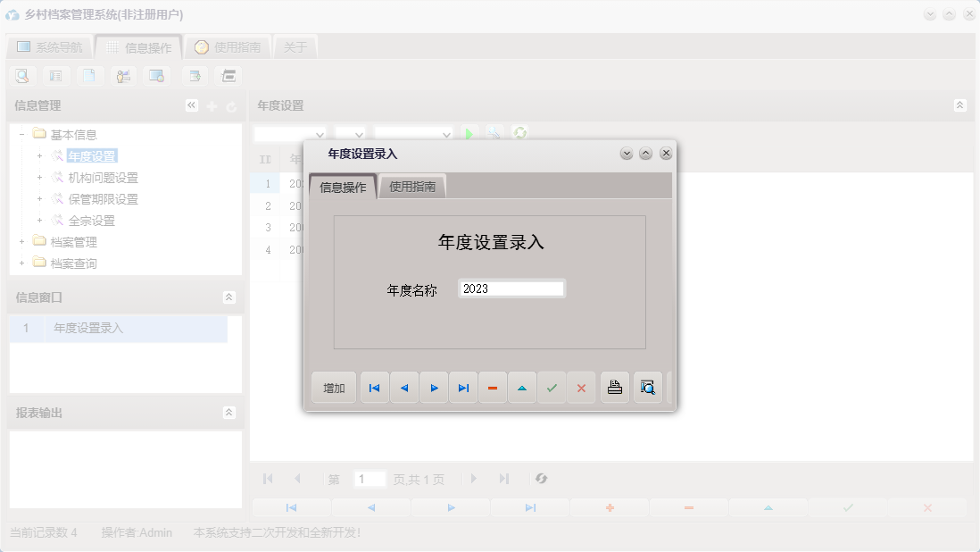The image size is (980, 552).
Task: Delete record using the red minus icon
Action: [493, 387]
